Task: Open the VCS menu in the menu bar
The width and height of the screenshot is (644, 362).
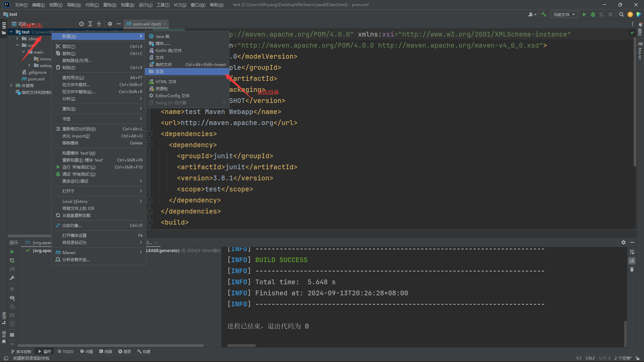Action: (180, 5)
